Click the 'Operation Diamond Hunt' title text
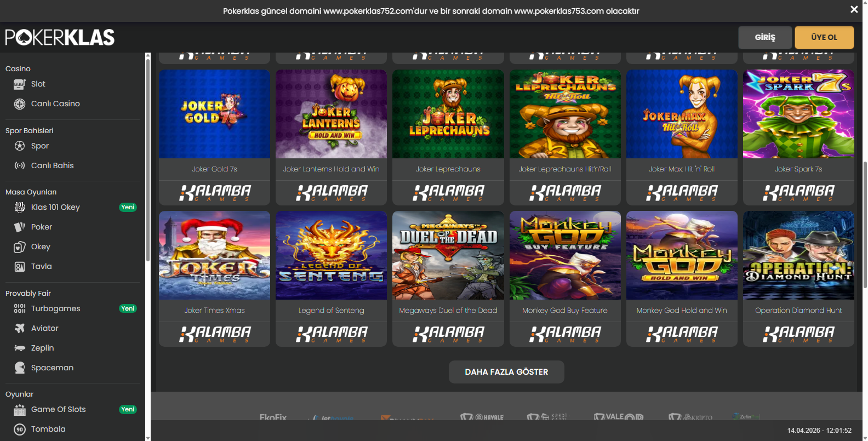868x441 pixels. (798, 310)
